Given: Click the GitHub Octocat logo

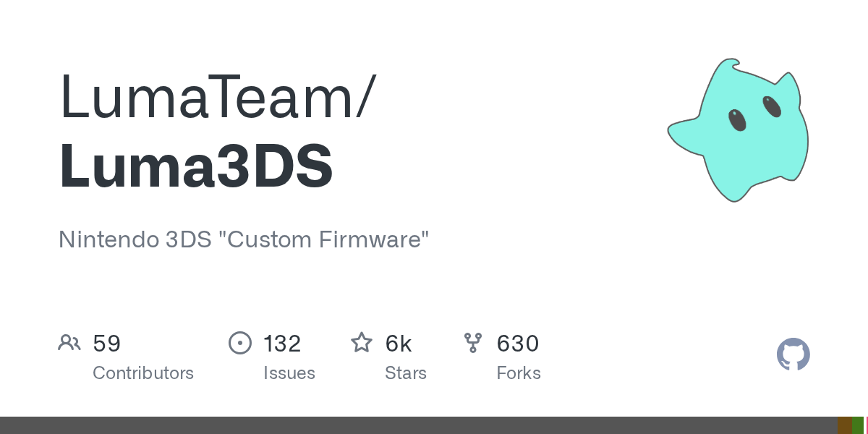Looking at the screenshot, I should click(x=793, y=354).
